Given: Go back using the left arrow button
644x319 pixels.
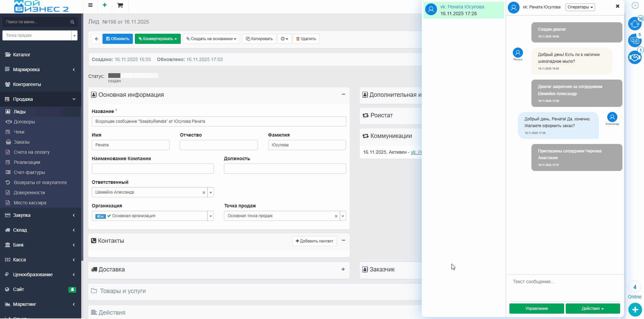Looking at the screenshot, I should click(96, 39).
